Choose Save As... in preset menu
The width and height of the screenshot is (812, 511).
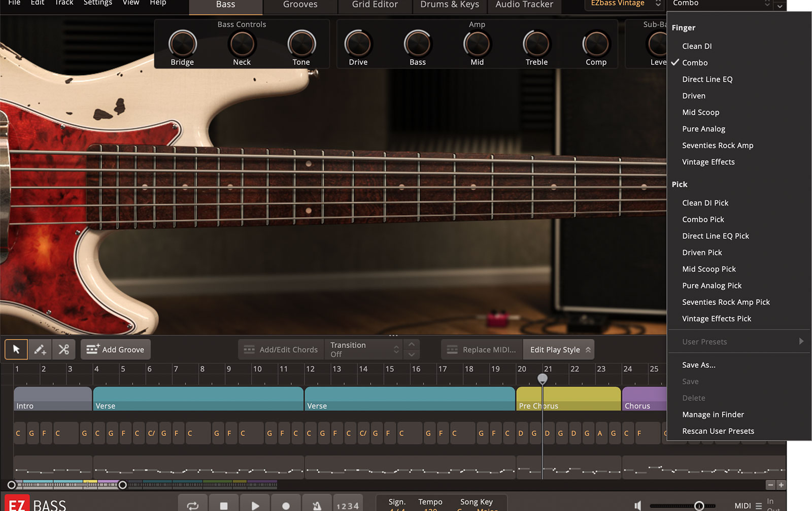738,365
